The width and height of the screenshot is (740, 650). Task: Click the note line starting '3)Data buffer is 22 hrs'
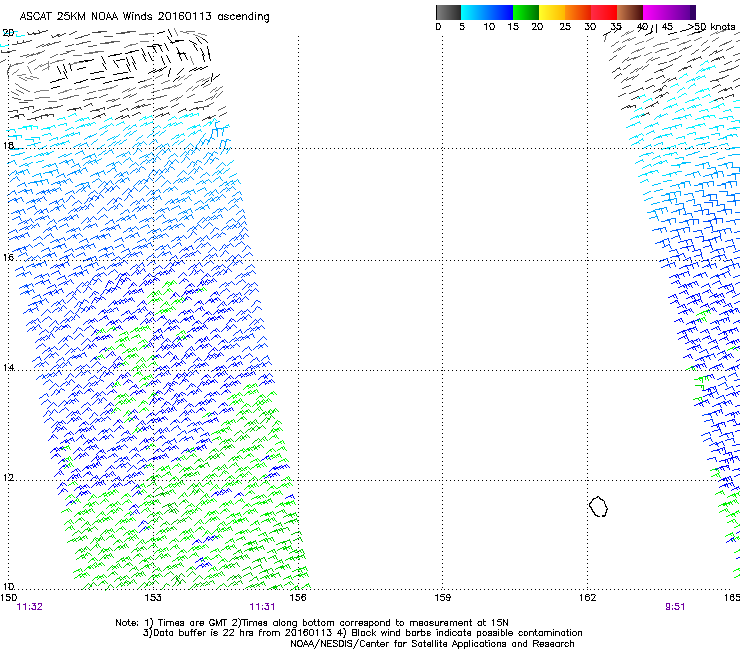tap(362, 633)
